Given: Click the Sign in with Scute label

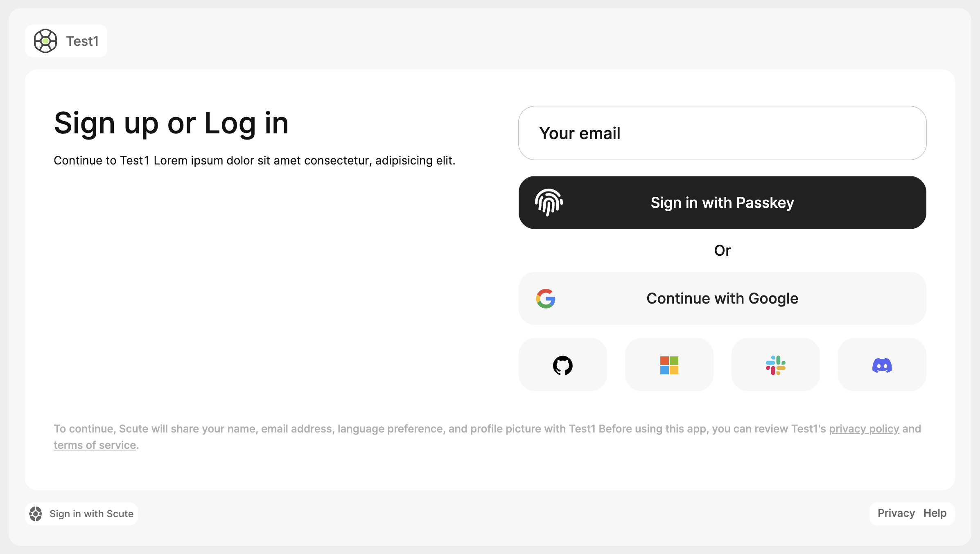Looking at the screenshot, I should coord(91,514).
